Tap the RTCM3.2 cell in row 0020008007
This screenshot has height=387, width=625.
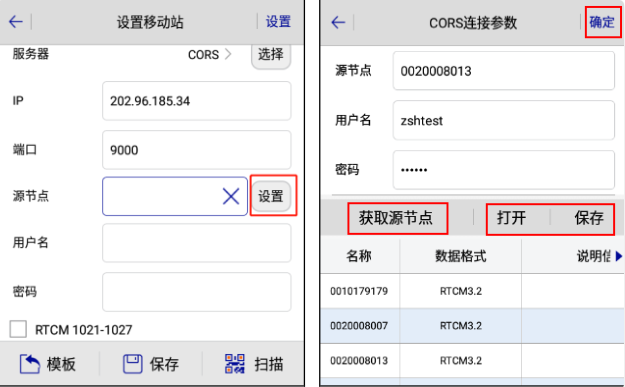tap(461, 326)
